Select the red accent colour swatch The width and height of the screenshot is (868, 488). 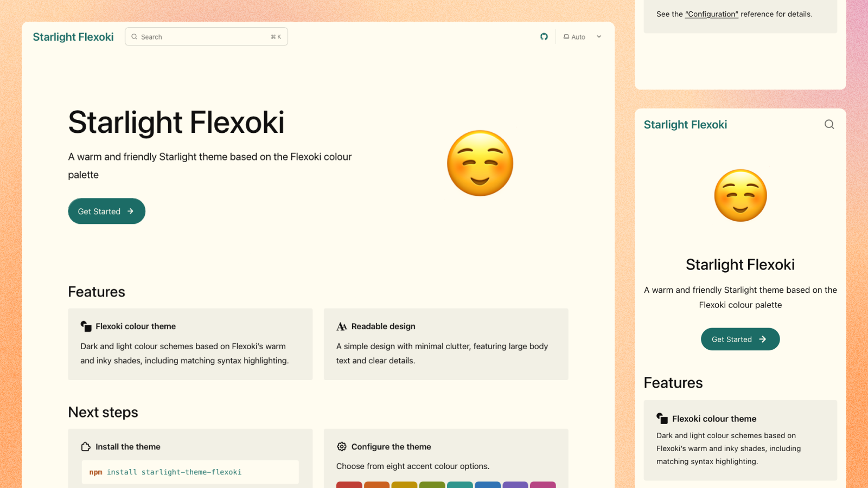point(349,485)
